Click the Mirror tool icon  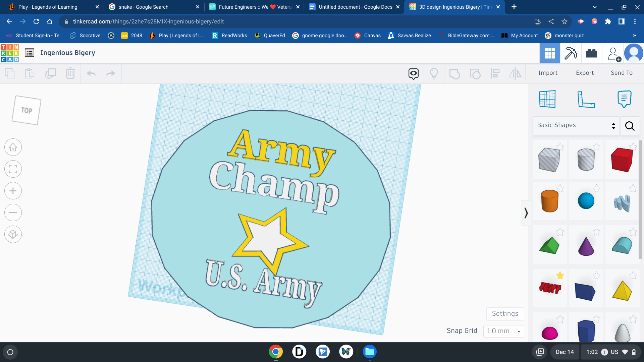515,73
